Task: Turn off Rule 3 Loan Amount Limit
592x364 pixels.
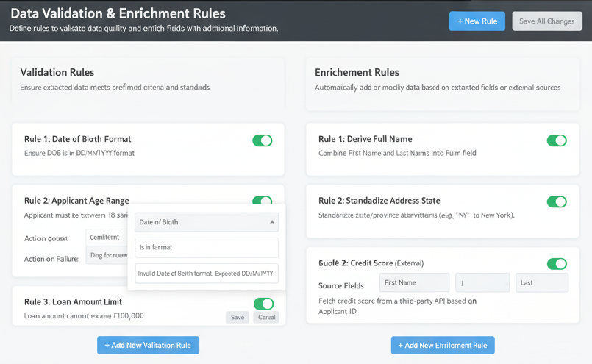Action: [263, 304]
